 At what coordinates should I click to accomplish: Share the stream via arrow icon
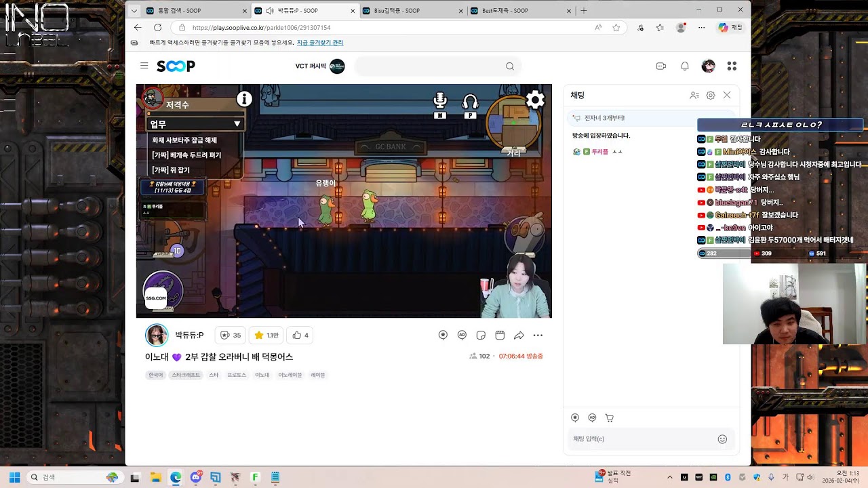pos(519,335)
